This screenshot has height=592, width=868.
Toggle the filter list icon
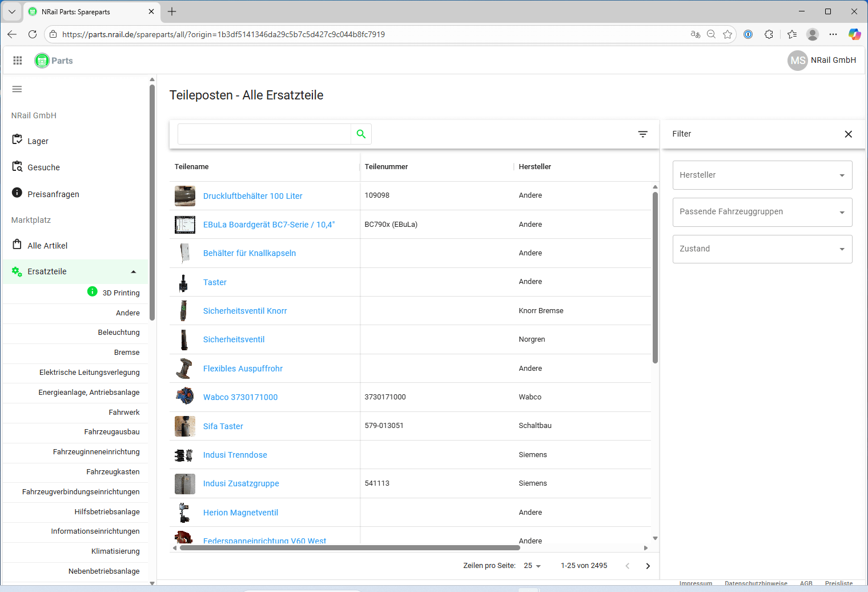[642, 134]
